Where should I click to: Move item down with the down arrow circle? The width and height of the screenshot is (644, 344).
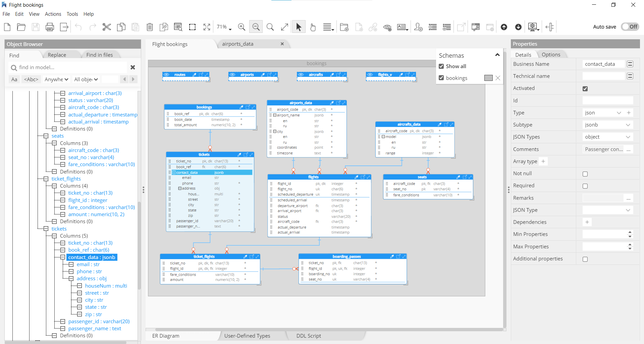[518, 27]
